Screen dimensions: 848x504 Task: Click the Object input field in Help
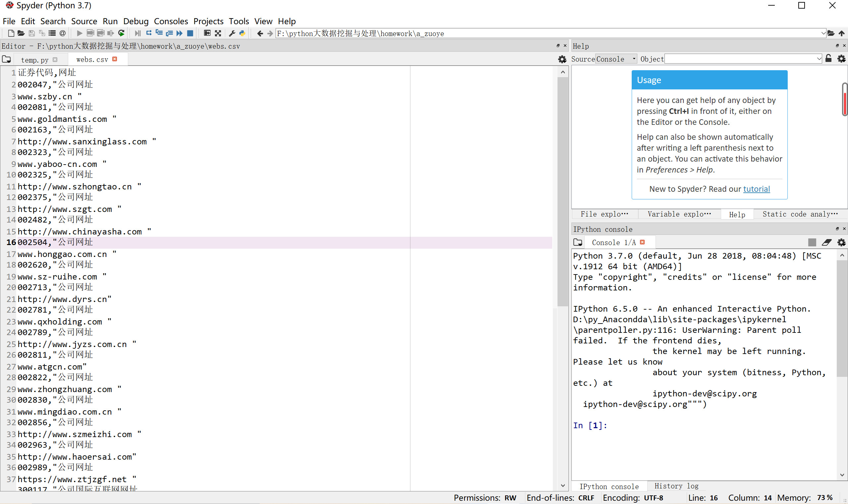[740, 59]
